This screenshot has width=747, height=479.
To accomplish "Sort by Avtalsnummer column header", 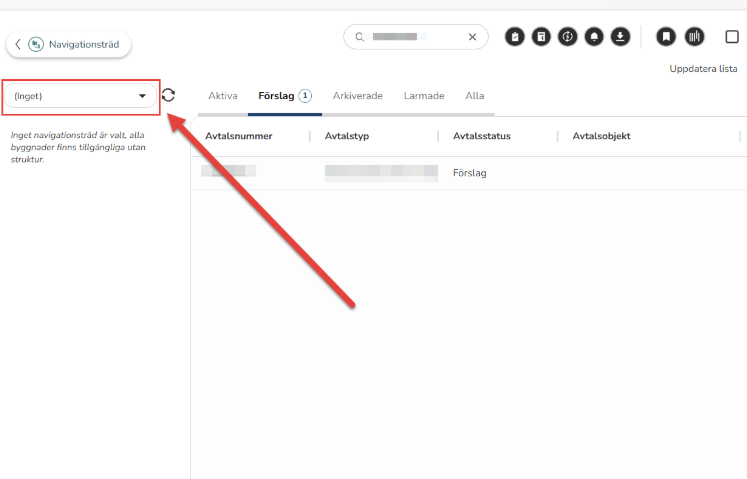I will coord(239,136).
